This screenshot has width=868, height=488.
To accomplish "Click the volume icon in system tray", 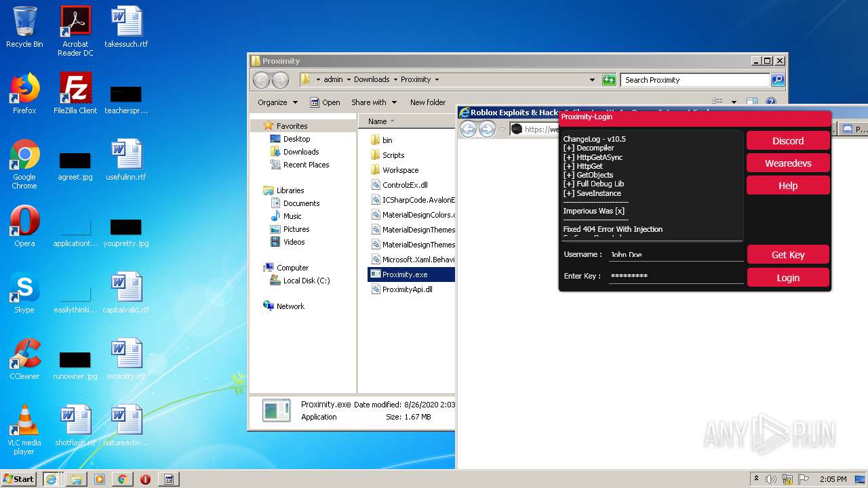I will click(x=771, y=479).
